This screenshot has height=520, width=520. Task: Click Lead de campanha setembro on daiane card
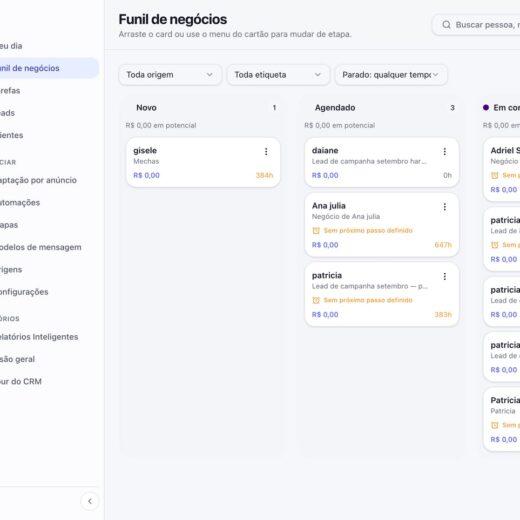[x=369, y=161]
